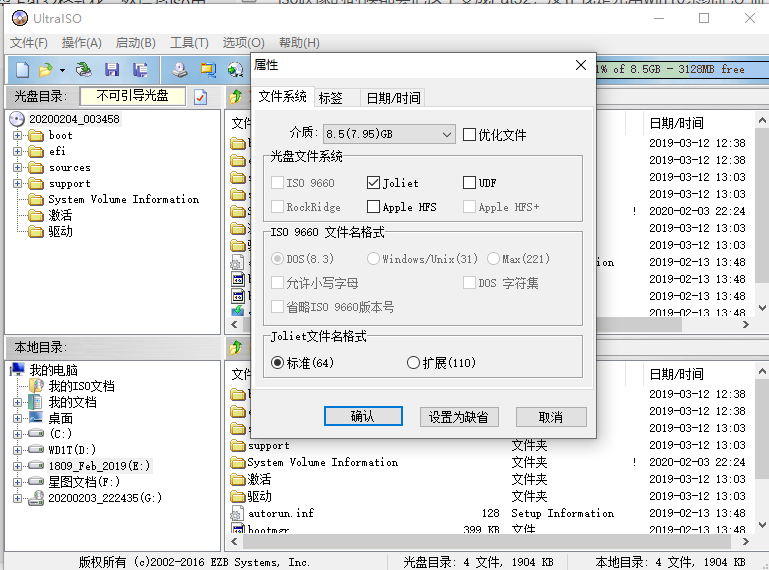
Task: Click the UltraISO title bar app icon
Action: (x=20, y=19)
